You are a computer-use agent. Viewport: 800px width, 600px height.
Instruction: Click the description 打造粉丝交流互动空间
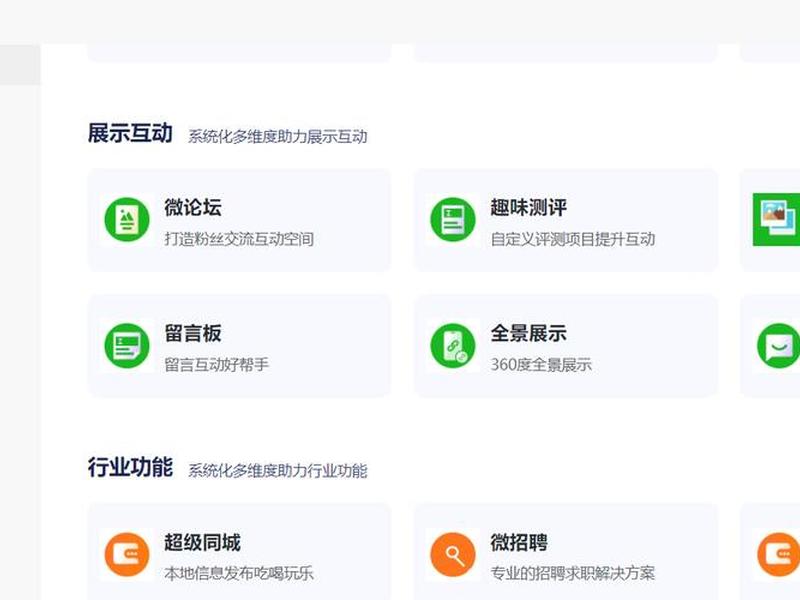tap(239, 239)
